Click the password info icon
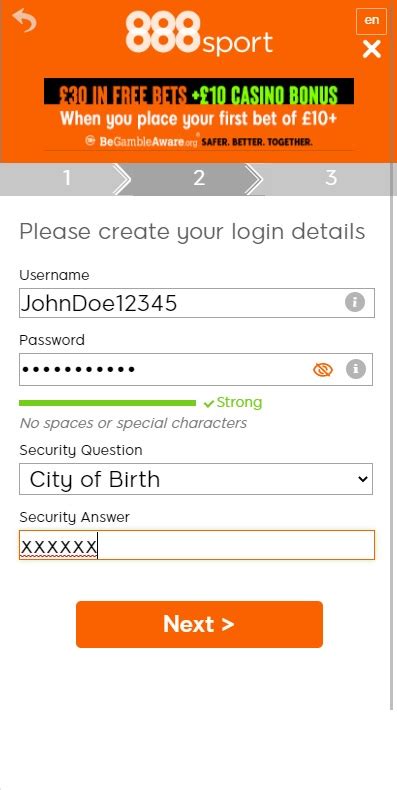The height and width of the screenshot is (790, 397). pos(356,369)
